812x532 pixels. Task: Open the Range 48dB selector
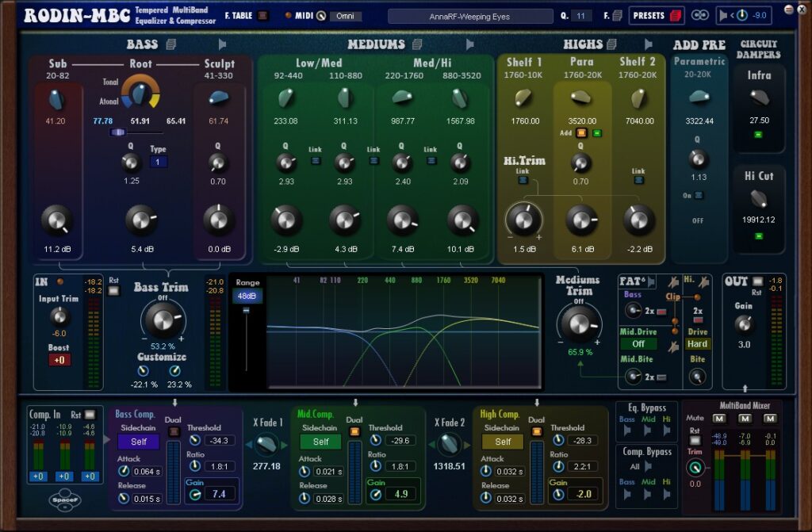[247, 296]
